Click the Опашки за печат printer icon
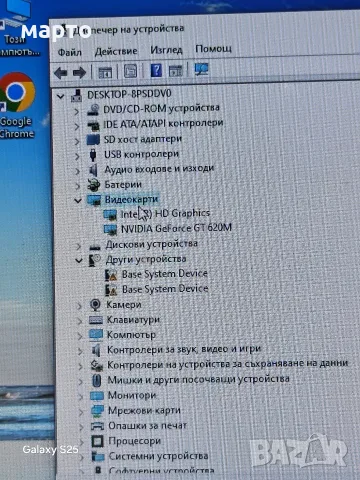 98,426
